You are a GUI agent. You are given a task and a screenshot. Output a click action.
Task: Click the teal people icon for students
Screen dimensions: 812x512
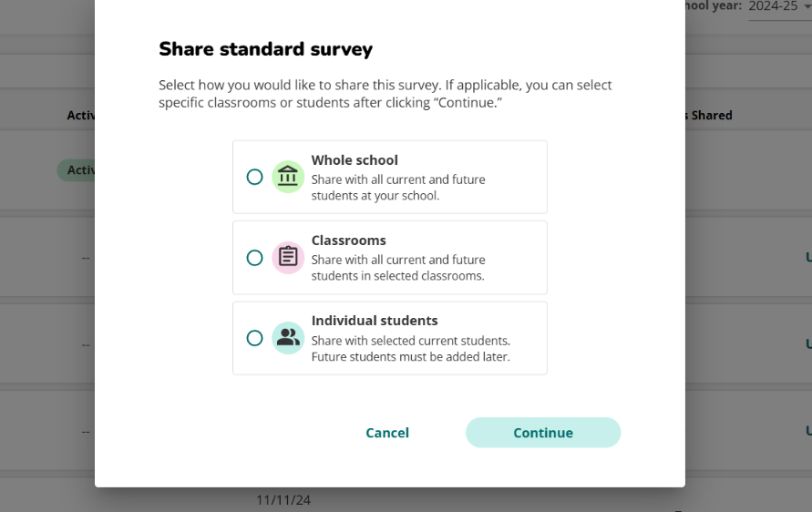pos(288,338)
